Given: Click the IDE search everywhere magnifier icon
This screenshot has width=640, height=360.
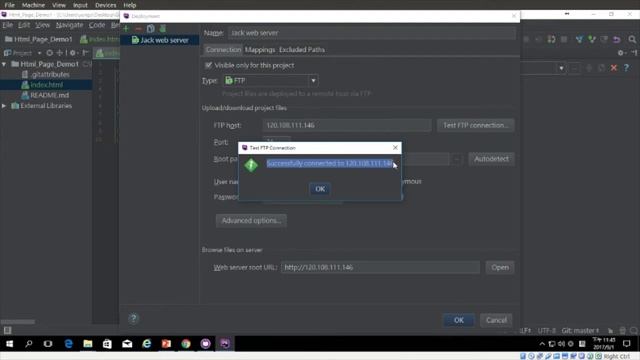Looking at the screenshot, I should click(x=632, y=39).
